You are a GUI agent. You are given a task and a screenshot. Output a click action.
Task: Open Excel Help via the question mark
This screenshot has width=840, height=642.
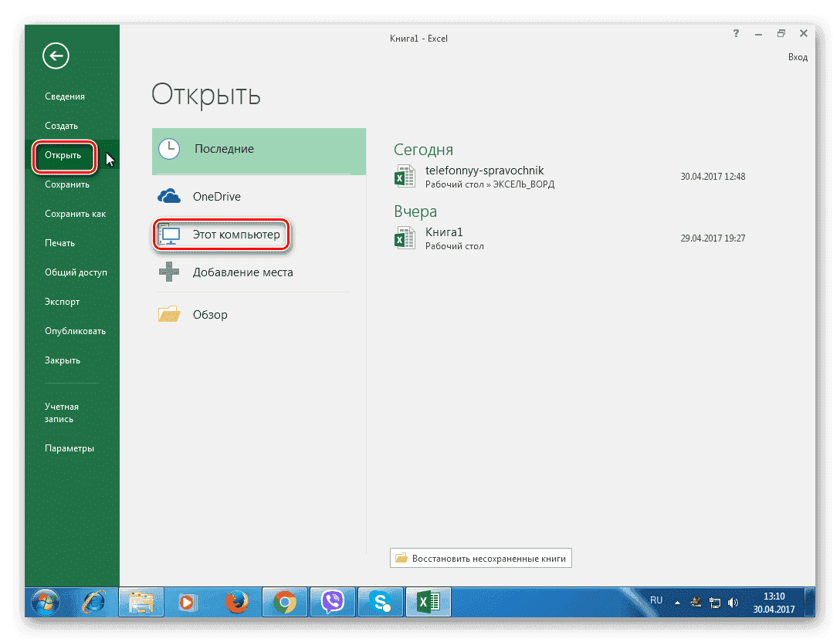[x=735, y=33]
